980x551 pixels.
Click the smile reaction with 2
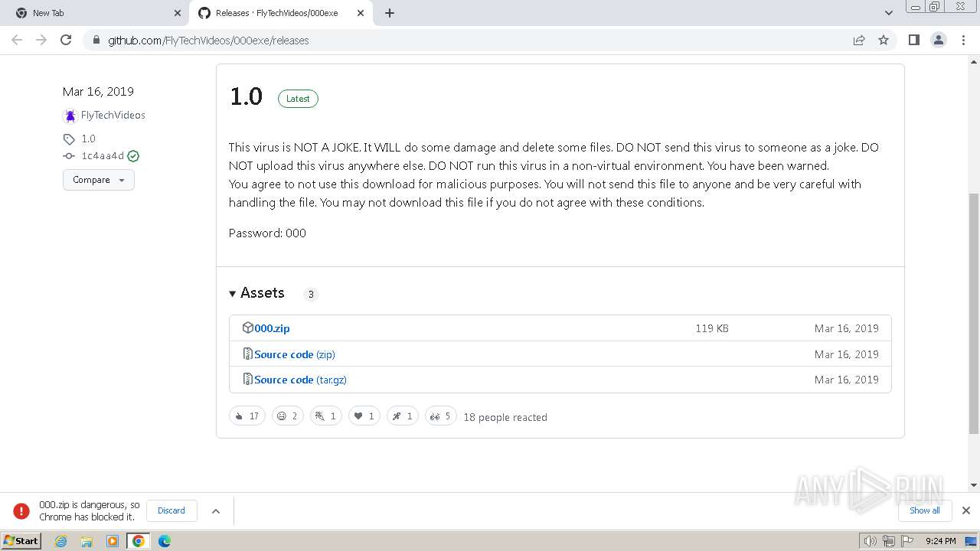(x=288, y=416)
